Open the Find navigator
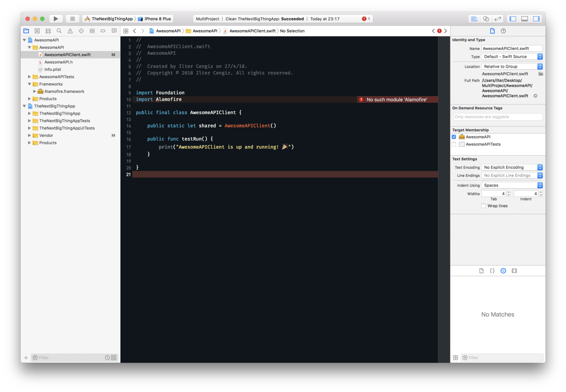 point(59,31)
